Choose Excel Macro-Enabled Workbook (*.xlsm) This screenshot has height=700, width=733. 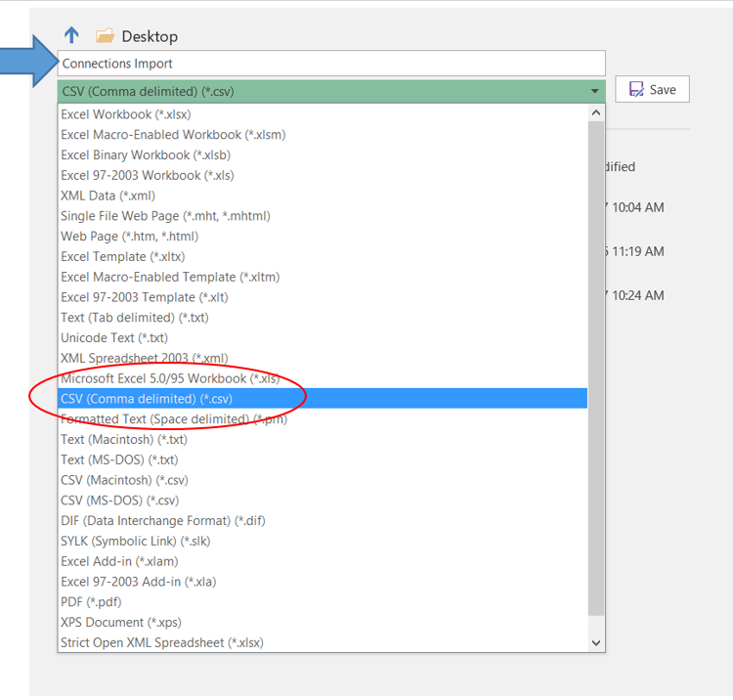pos(173,135)
